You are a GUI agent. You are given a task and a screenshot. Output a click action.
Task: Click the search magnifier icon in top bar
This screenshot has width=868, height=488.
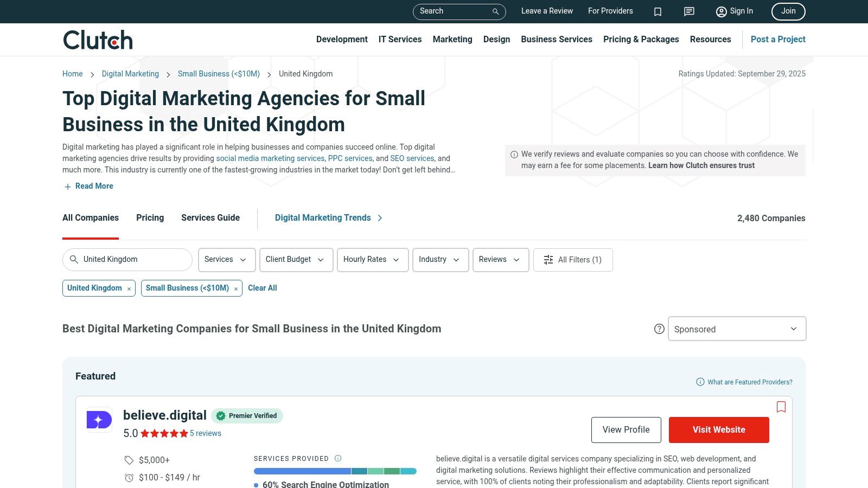click(x=495, y=11)
